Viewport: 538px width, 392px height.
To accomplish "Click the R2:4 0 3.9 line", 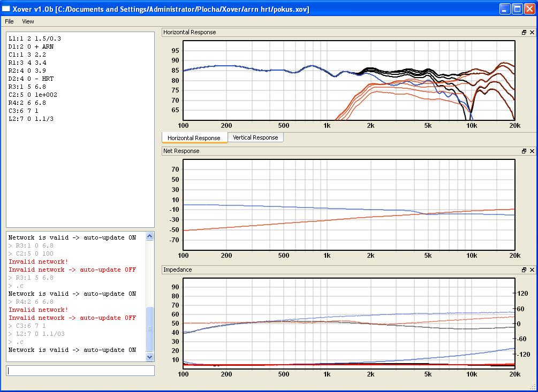I will pos(27,71).
